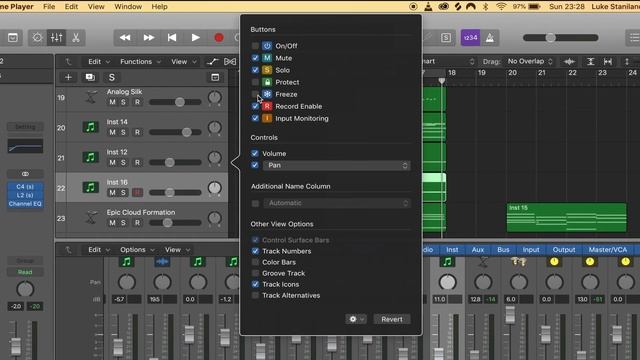Add a new track with the plus icon

click(x=68, y=77)
